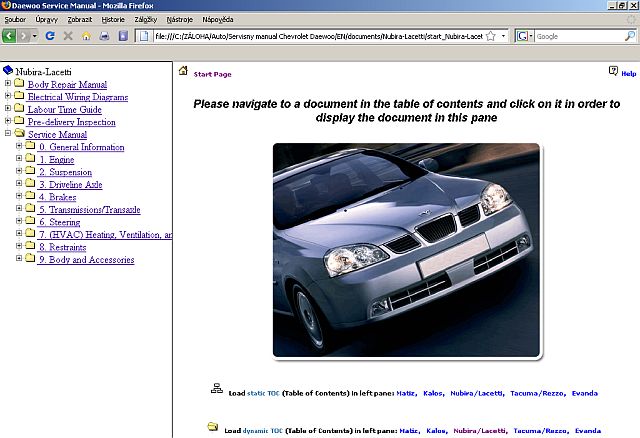Click the search magnifier icon

click(x=630, y=36)
